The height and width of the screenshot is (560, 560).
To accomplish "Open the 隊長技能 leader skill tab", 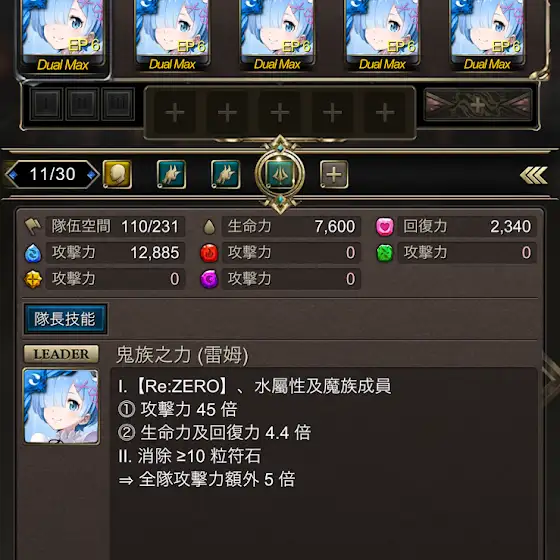I will [65, 319].
